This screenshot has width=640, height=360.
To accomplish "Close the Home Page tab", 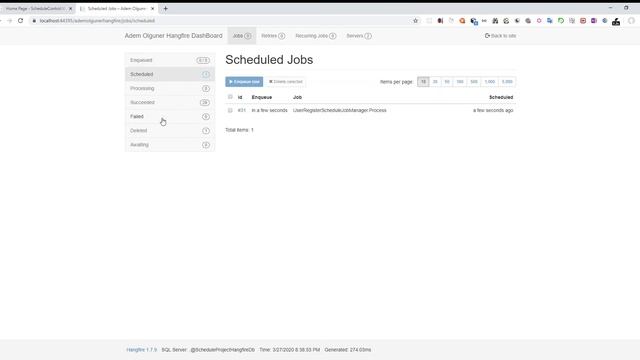I will (x=70, y=9).
